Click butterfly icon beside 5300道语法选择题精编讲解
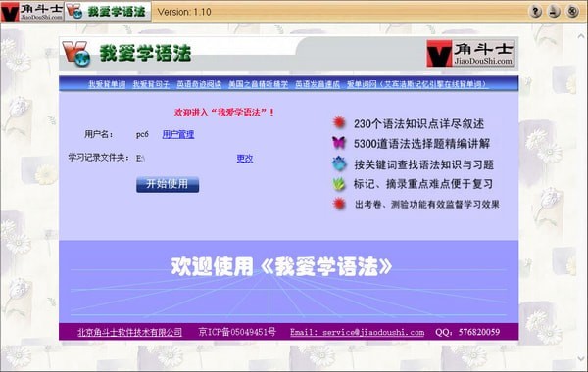 click(339, 143)
